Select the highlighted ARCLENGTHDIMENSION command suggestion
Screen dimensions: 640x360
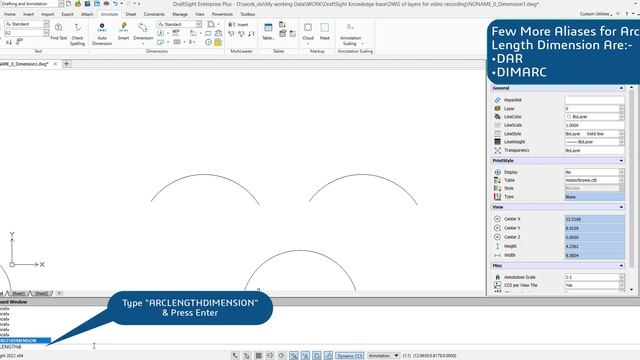pyautogui.click(x=25, y=340)
